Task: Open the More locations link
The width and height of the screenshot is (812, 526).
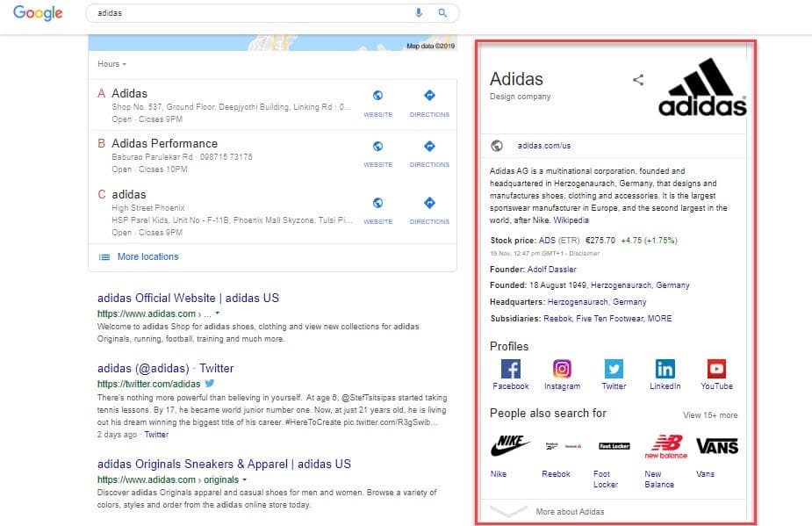Action: coord(147,256)
